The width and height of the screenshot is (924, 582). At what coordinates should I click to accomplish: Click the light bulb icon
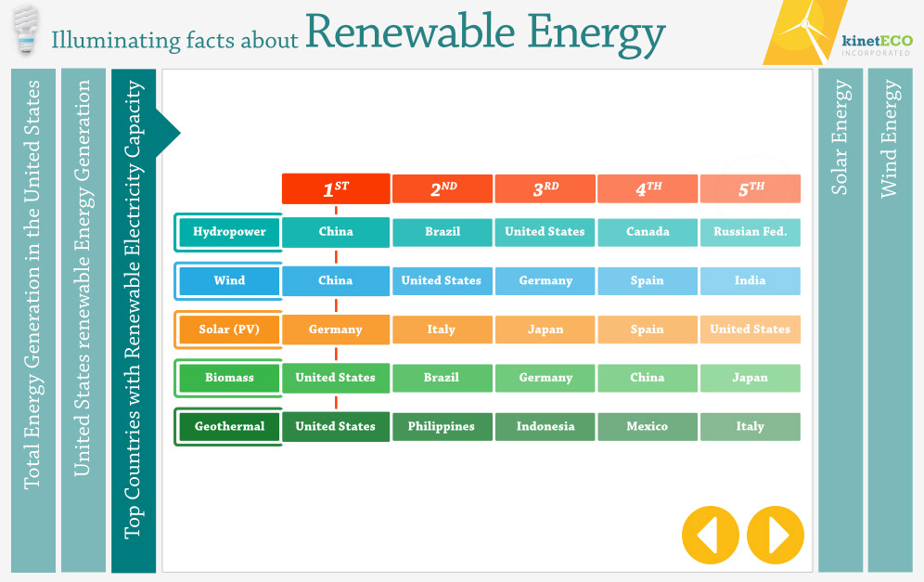26,30
